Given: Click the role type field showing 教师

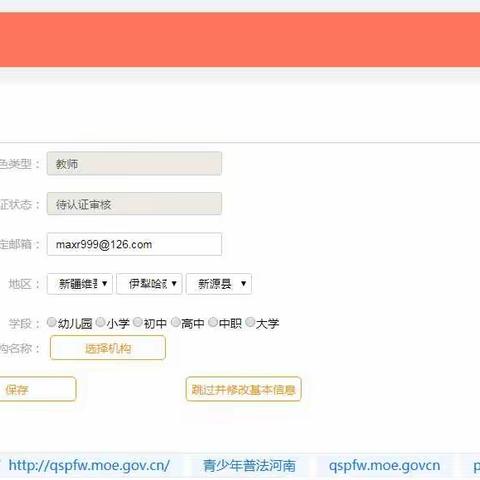Looking at the screenshot, I should (134, 163).
